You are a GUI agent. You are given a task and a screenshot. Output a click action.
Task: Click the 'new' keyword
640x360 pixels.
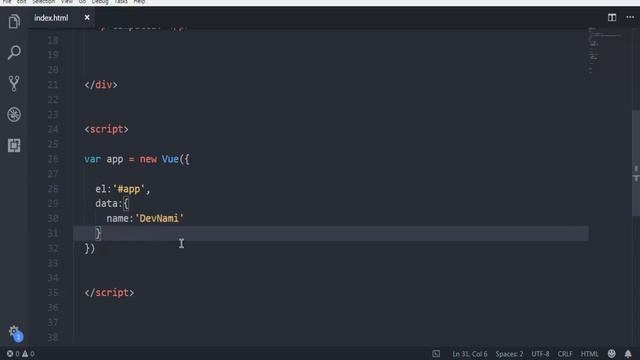tap(148, 159)
